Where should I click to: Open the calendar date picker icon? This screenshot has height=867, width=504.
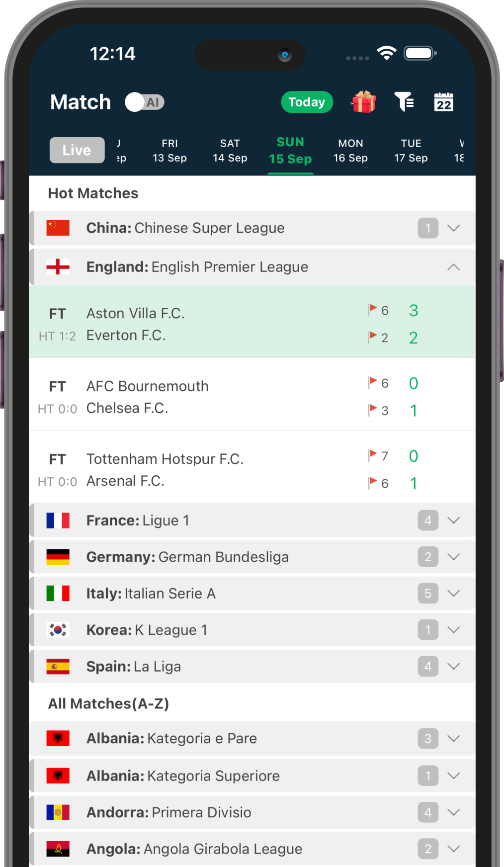[443, 102]
